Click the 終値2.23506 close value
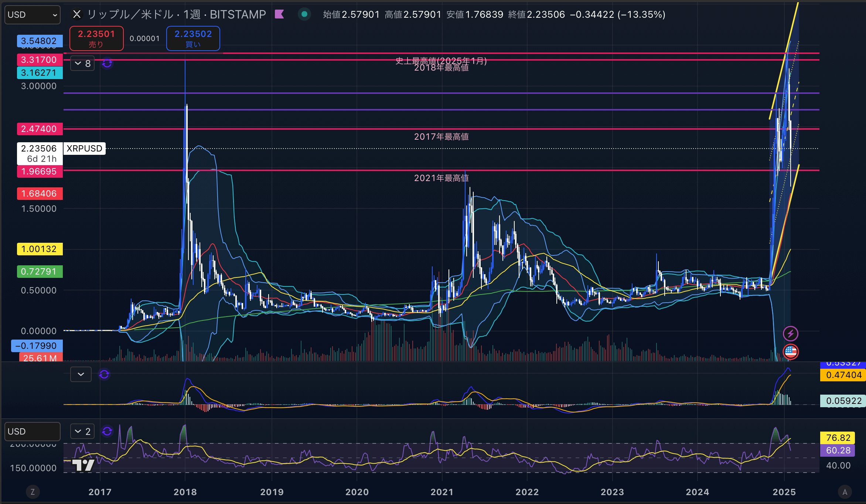The image size is (866, 504). (537, 14)
